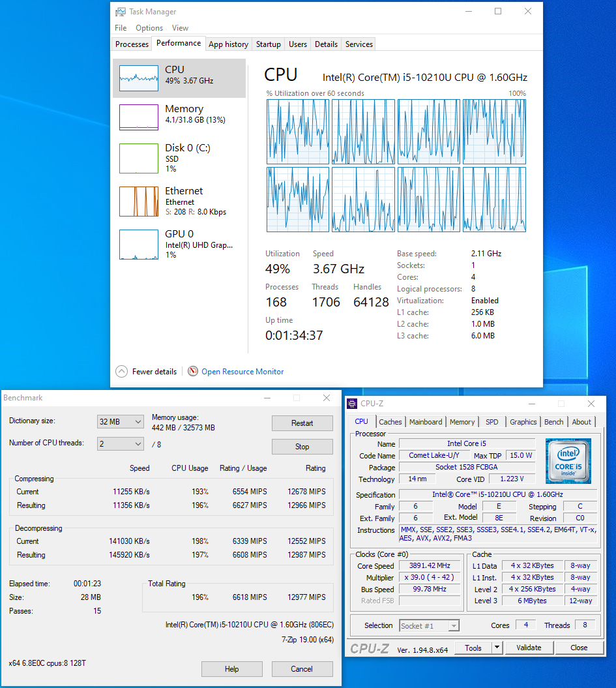
Task: Open the Number of CPU threads dropdown
Action: (x=120, y=444)
